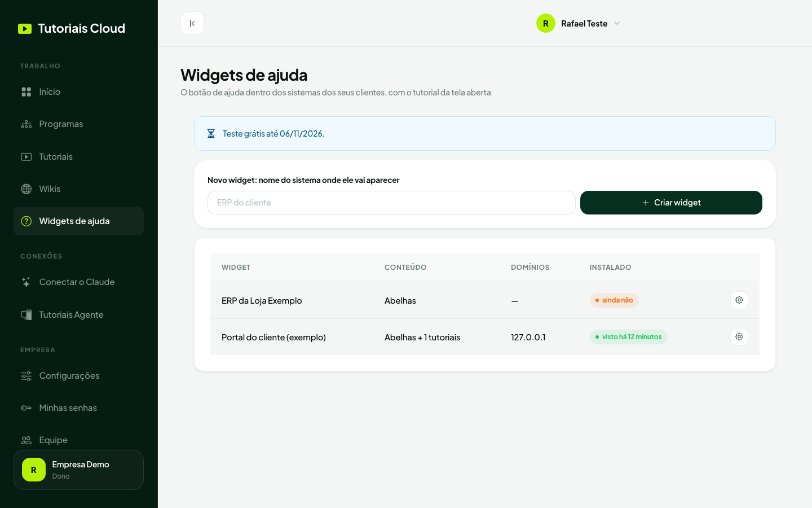Click the Início grid icon
Screen dimensions: 812x508
[27, 92]
